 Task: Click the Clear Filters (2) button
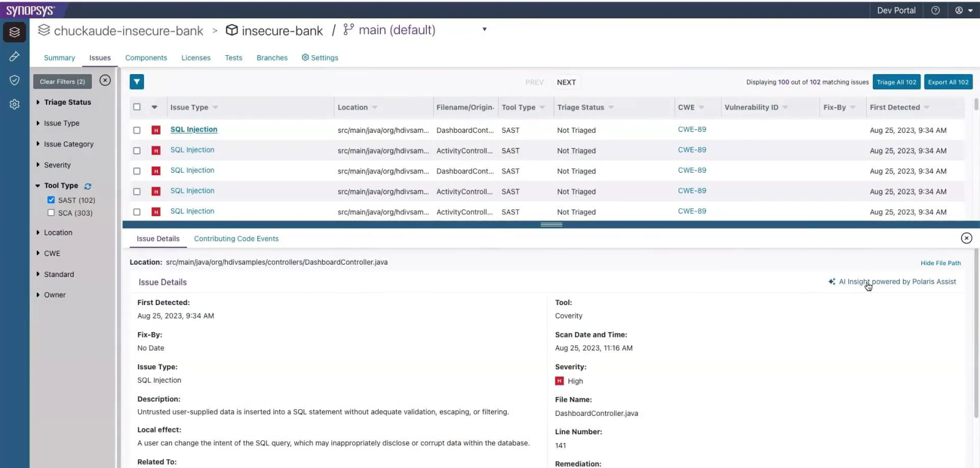(x=62, y=81)
